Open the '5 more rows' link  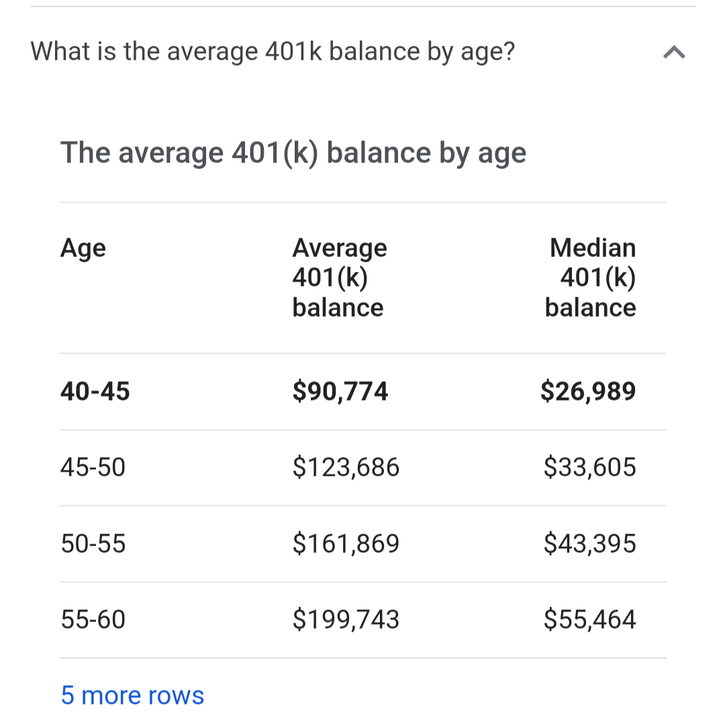(x=132, y=695)
